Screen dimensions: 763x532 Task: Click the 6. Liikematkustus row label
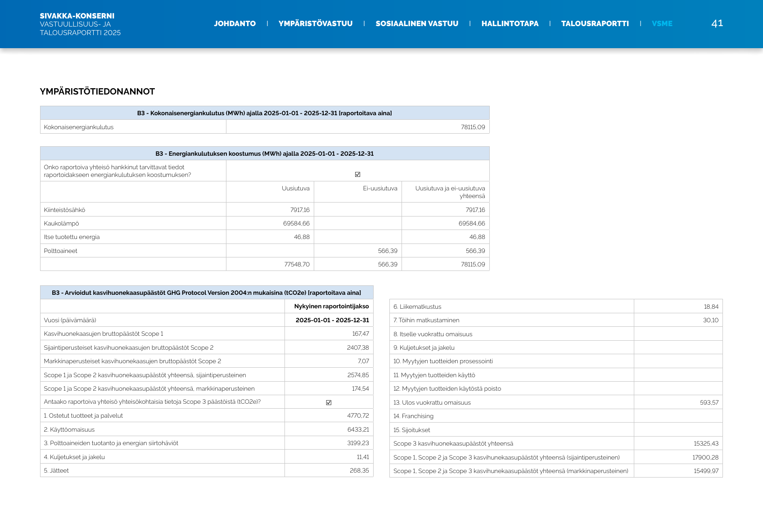[417, 307]
